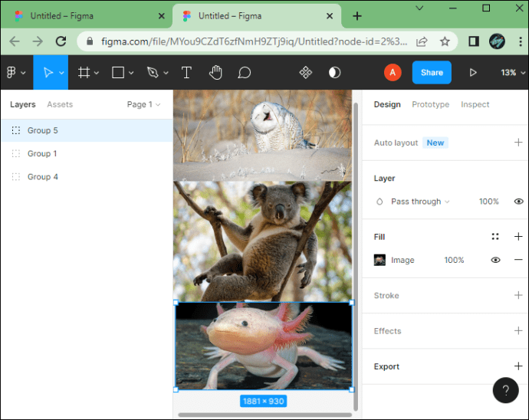529x420 pixels.
Task: Toggle layer visibility eye in Layer section
Action: 519,202
